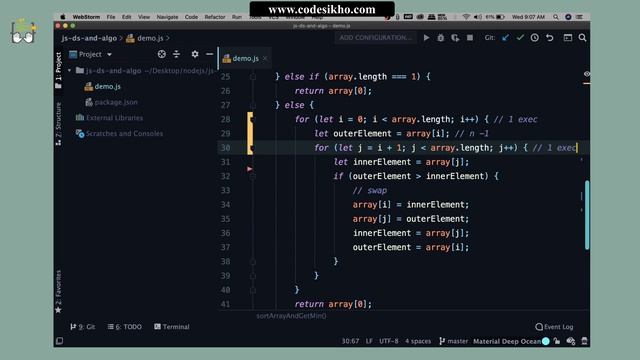Open Git history clock icon
Viewport: 640px width, 360px height.
click(535, 38)
